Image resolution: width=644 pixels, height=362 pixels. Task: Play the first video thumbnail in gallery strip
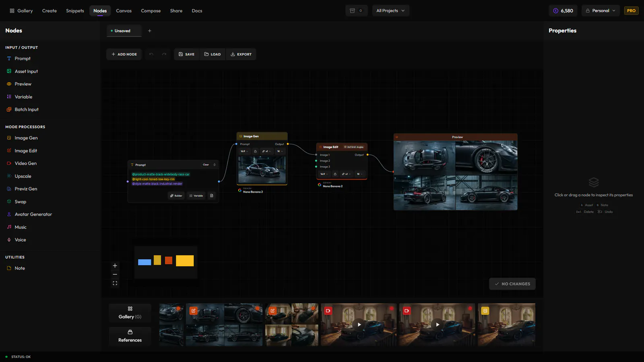(359, 325)
